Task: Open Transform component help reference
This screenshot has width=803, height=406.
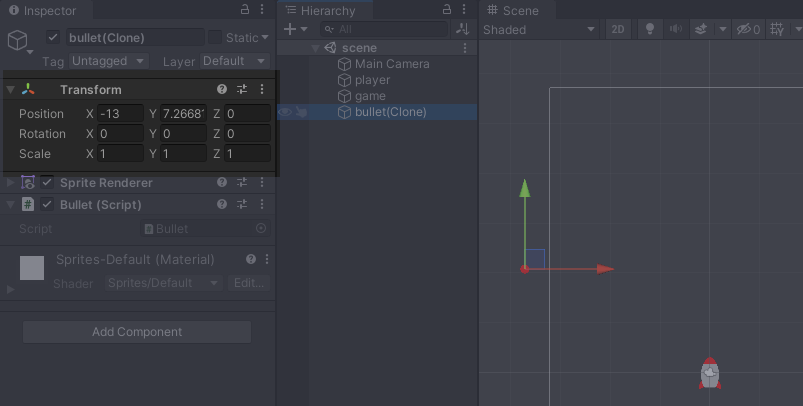Action: pos(222,89)
